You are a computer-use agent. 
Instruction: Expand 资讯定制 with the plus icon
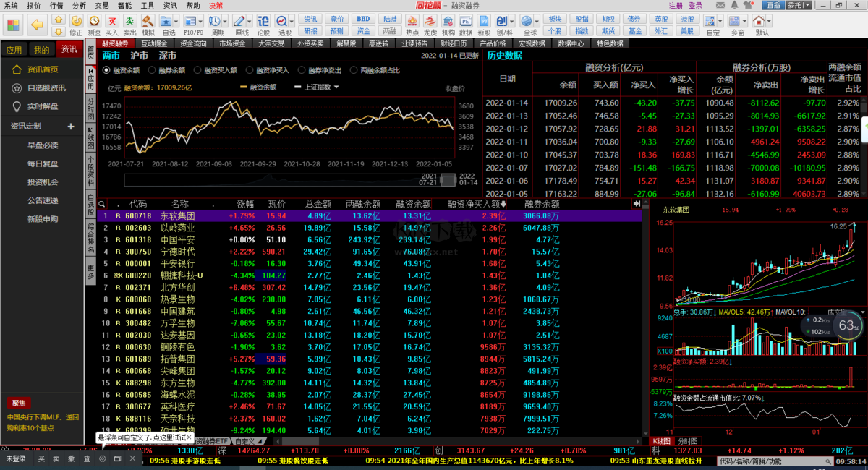pos(71,127)
